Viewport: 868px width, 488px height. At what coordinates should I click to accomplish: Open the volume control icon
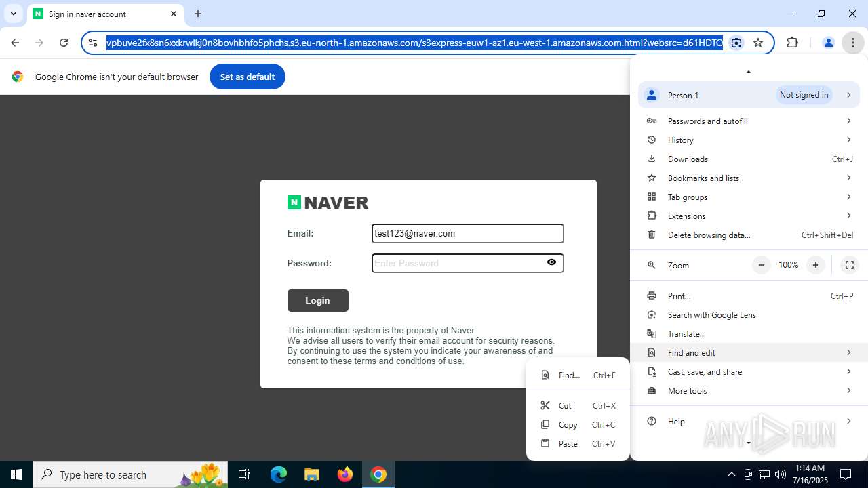pyautogui.click(x=781, y=474)
